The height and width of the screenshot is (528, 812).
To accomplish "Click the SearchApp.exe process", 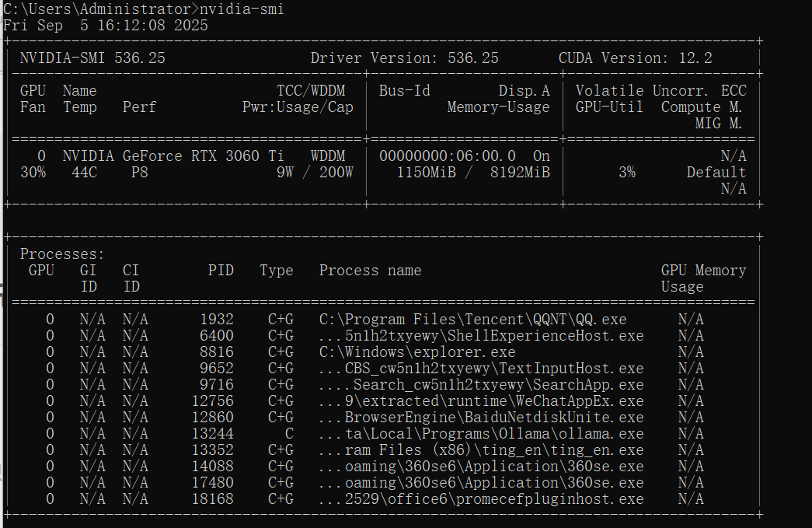I will pos(482,384).
